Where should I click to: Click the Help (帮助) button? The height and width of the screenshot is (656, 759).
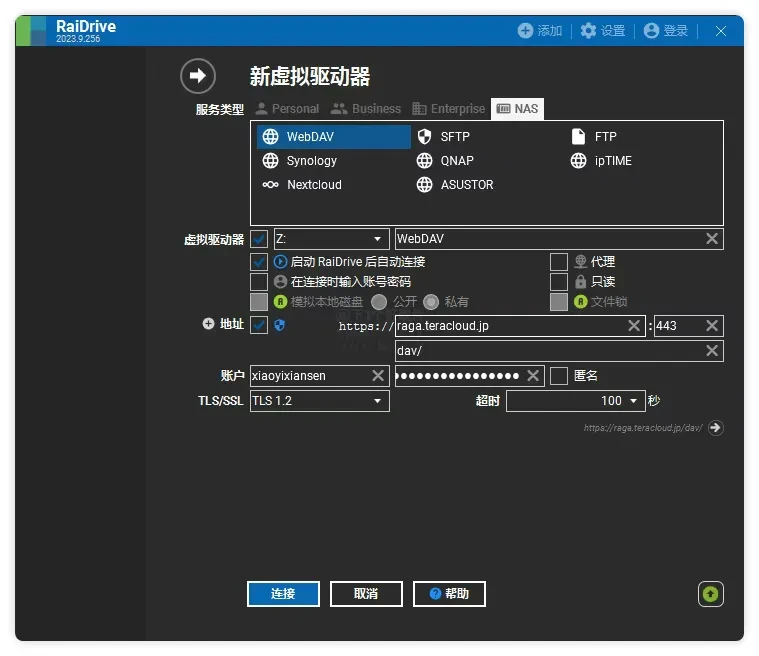pos(449,594)
